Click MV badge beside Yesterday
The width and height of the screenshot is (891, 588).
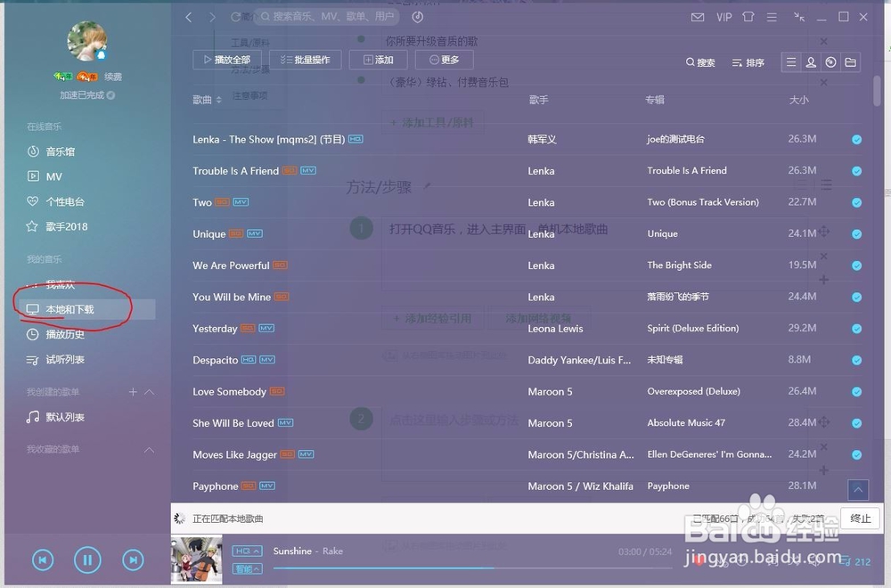point(266,329)
